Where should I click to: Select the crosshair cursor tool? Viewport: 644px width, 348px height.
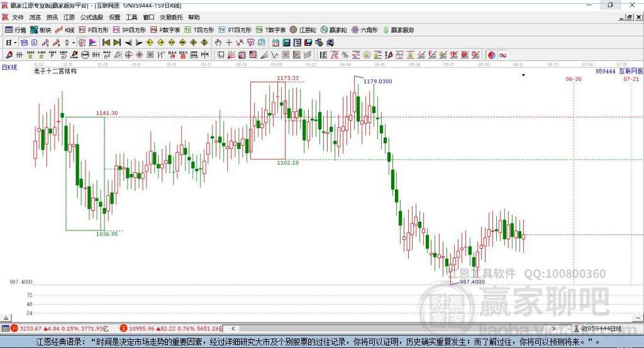229,42
